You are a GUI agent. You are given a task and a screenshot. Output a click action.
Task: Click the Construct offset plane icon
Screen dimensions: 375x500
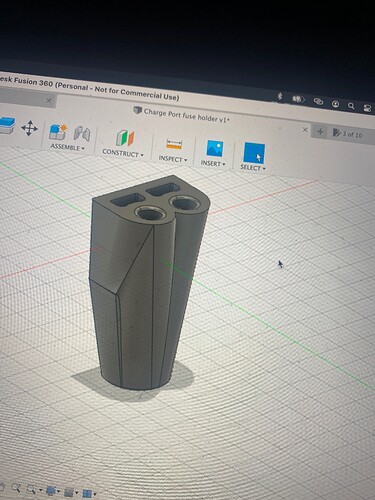click(x=125, y=138)
